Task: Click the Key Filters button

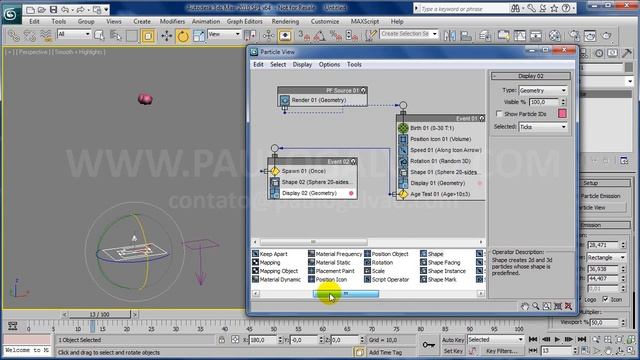Action: coord(502,351)
